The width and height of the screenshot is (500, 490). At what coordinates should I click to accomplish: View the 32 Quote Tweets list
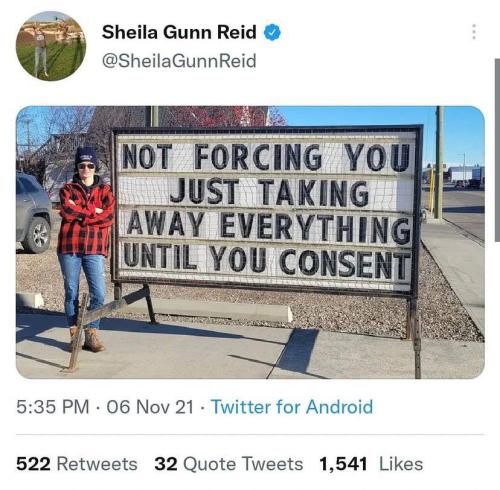tap(229, 464)
